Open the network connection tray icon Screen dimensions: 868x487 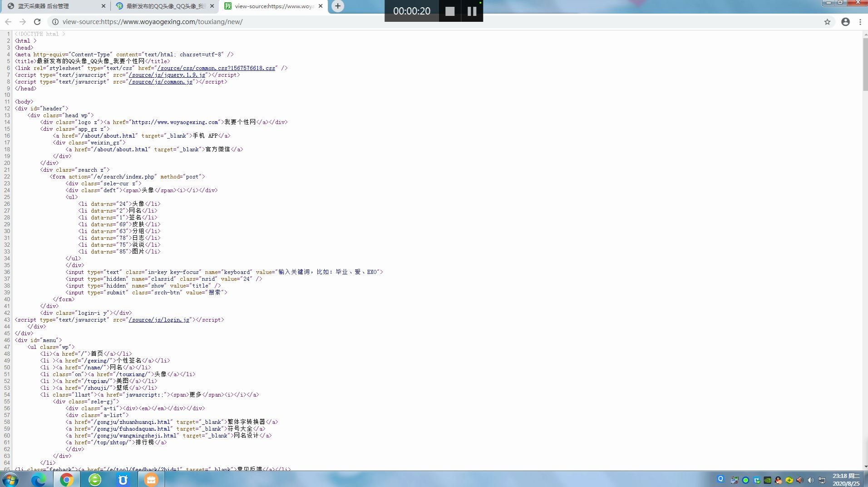coord(822,480)
